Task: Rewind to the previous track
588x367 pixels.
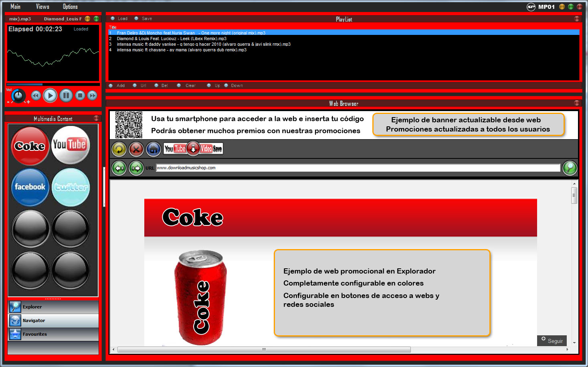Action: tap(36, 95)
